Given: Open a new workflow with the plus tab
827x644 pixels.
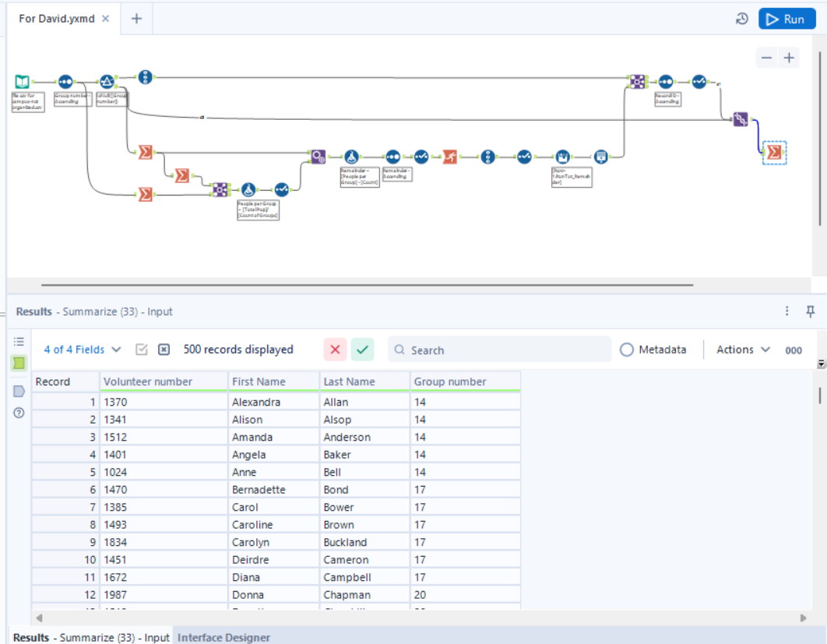Looking at the screenshot, I should pyautogui.click(x=136, y=19).
